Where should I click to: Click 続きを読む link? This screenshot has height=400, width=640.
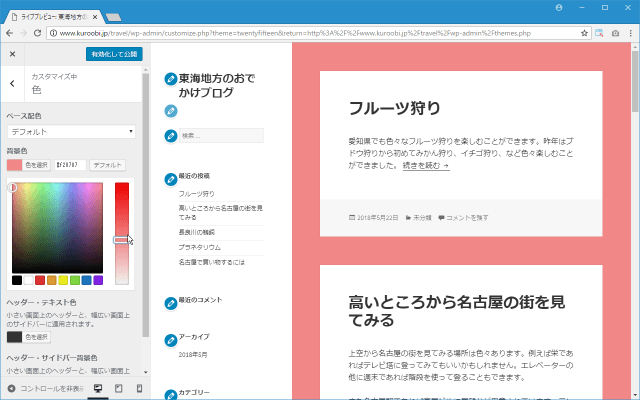(426, 166)
